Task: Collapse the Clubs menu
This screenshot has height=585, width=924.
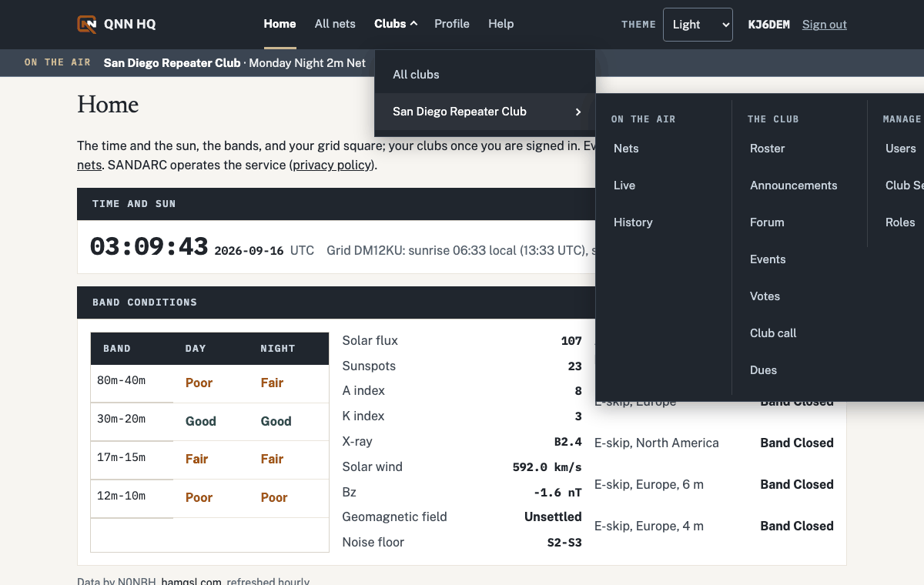Action: point(396,24)
